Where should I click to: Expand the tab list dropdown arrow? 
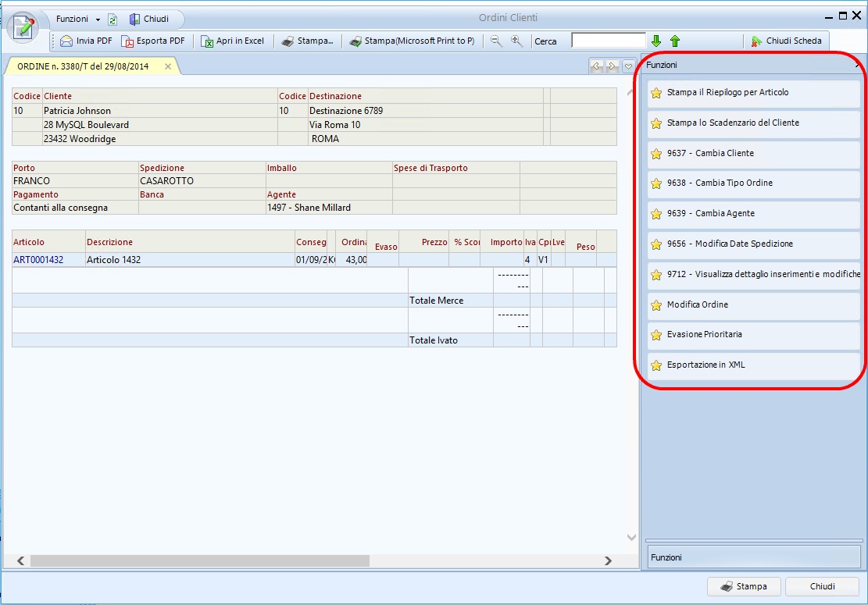[628, 66]
